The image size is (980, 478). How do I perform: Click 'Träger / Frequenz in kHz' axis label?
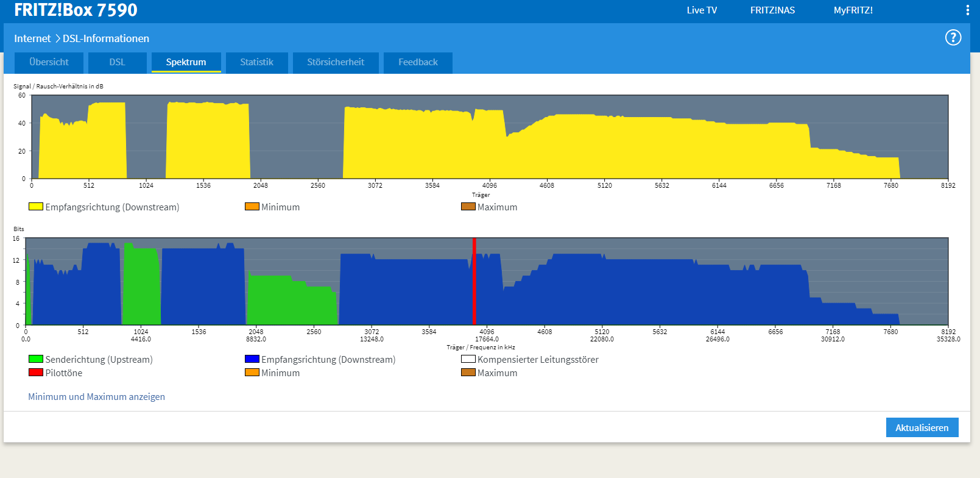pos(481,348)
